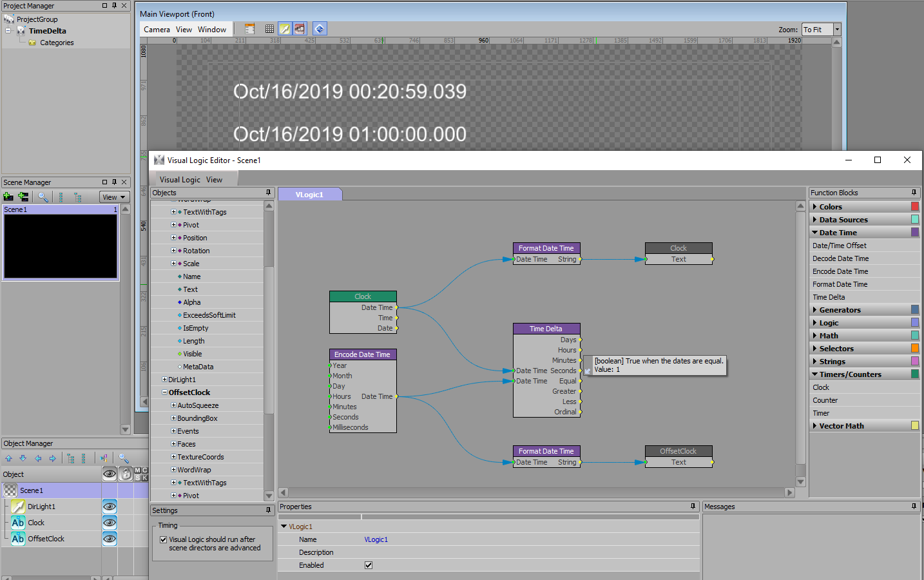
Task: Click the yellow arrow light icon in viewport toolbar
Action: pyautogui.click(x=284, y=29)
